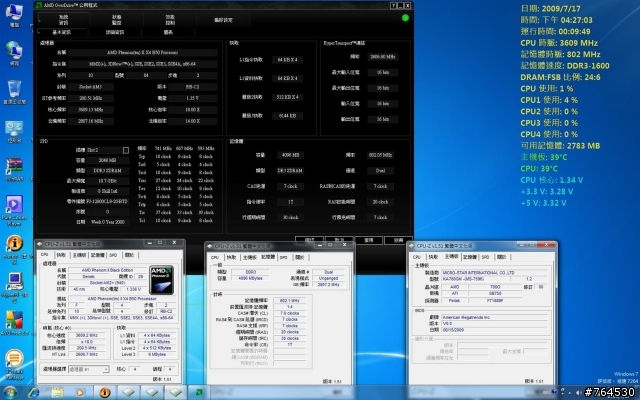640x400 pixels.
Task: Launch the Everest desktop shortcut
Action: click(x=14, y=249)
